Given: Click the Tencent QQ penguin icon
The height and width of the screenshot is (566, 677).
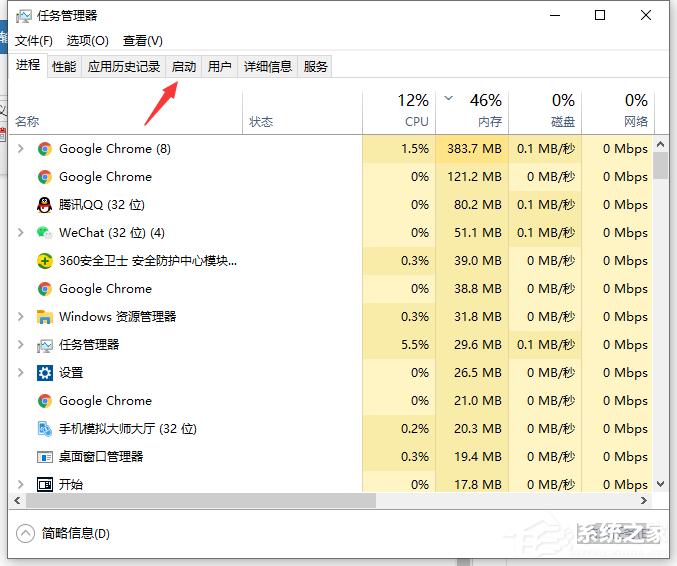Looking at the screenshot, I should [44, 205].
